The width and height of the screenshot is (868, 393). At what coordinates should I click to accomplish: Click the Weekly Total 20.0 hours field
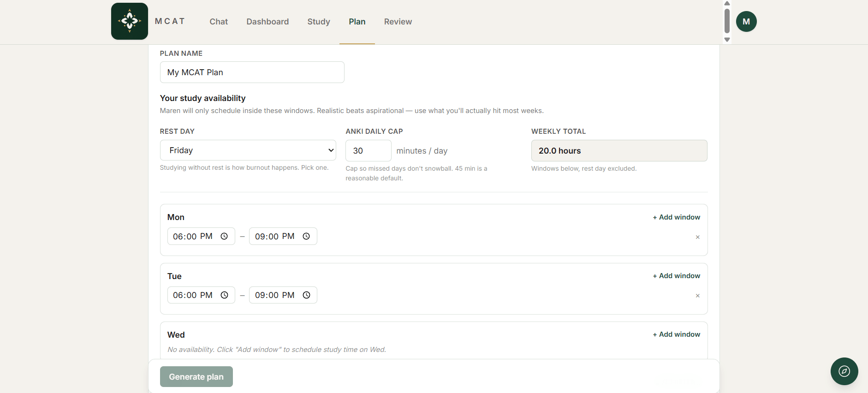619,151
